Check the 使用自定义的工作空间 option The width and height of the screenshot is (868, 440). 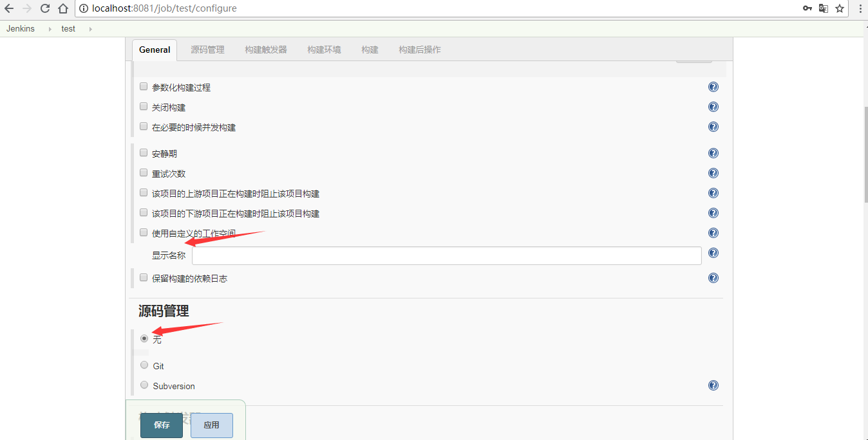[x=143, y=232]
